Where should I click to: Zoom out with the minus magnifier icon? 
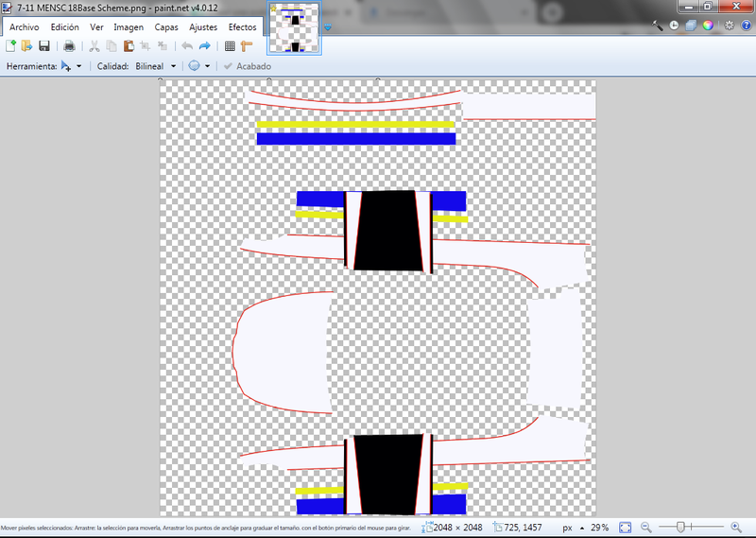(x=646, y=528)
